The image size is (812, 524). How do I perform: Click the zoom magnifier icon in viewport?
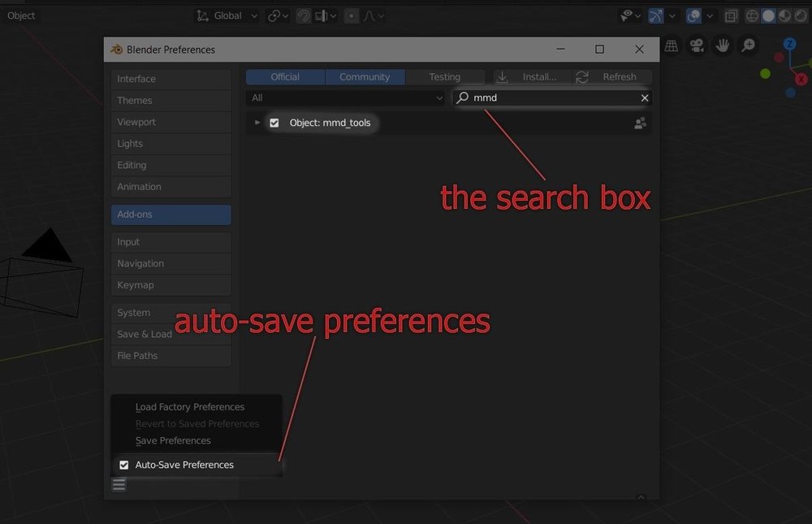coord(748,46)
